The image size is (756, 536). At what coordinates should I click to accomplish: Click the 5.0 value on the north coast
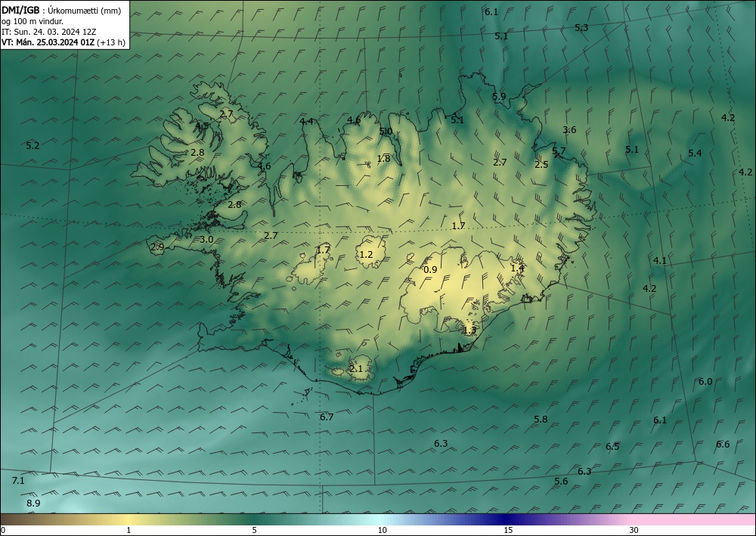(x=386, y=131)
